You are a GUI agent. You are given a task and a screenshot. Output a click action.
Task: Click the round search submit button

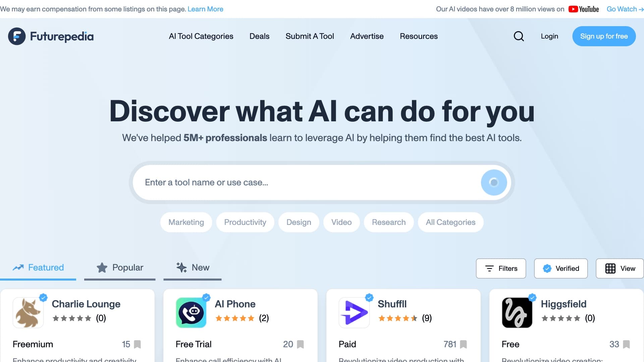pos(494,182)
